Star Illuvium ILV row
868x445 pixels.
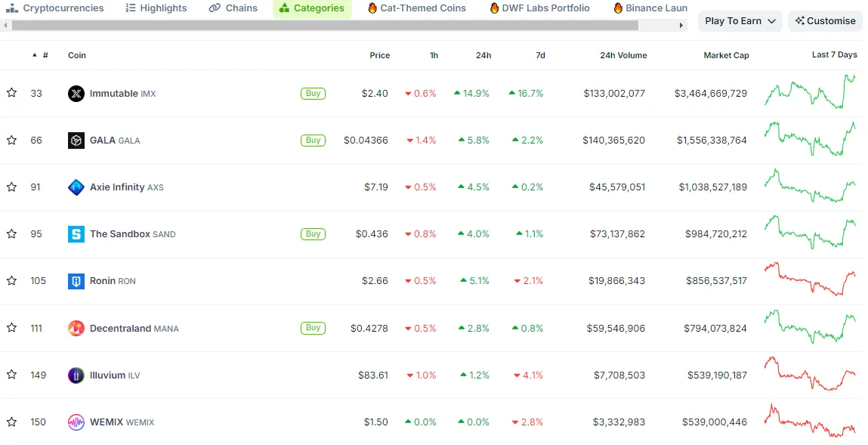[11, 375]
